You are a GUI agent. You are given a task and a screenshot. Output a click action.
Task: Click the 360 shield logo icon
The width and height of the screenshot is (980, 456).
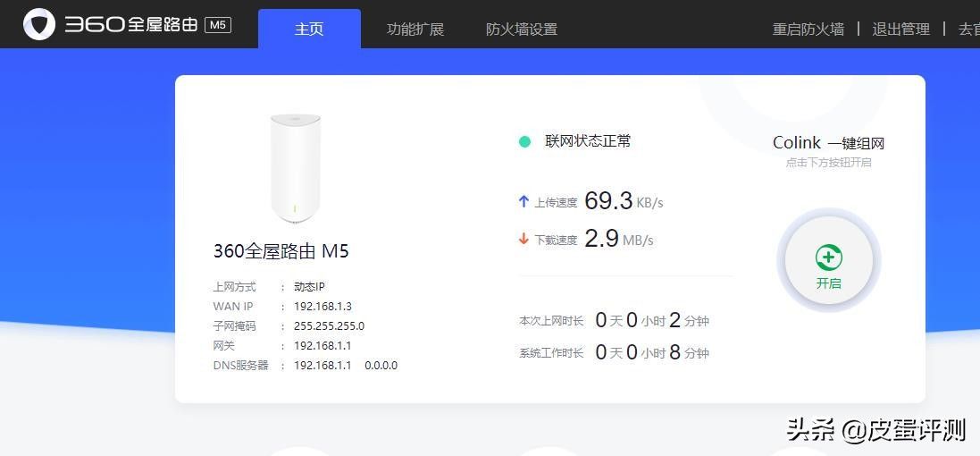click(x=39, y=24)
